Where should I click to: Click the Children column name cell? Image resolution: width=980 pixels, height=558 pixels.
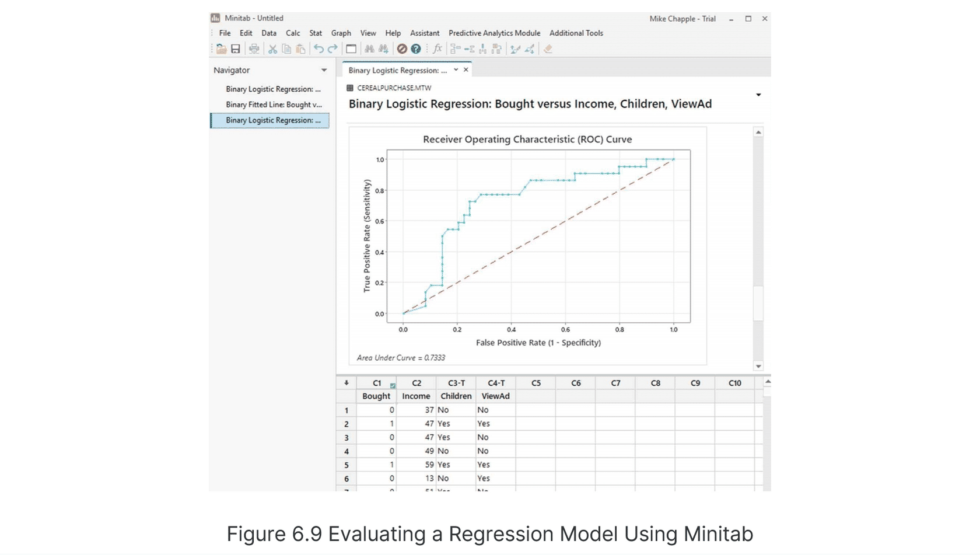[456, 396]
